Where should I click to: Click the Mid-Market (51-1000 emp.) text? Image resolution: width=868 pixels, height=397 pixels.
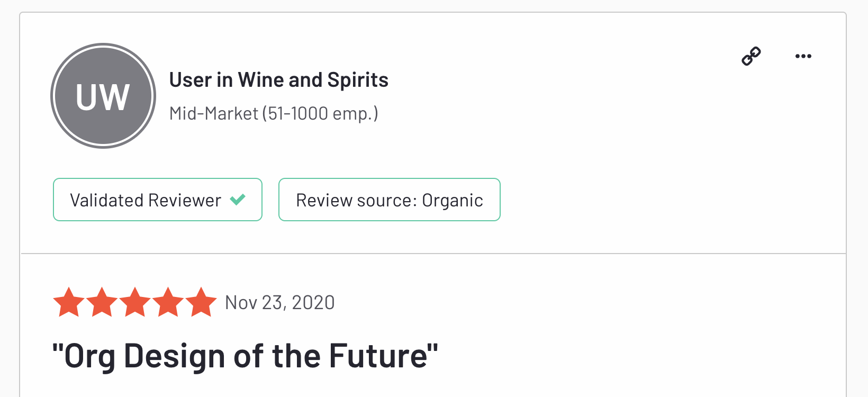pos(274,113)
